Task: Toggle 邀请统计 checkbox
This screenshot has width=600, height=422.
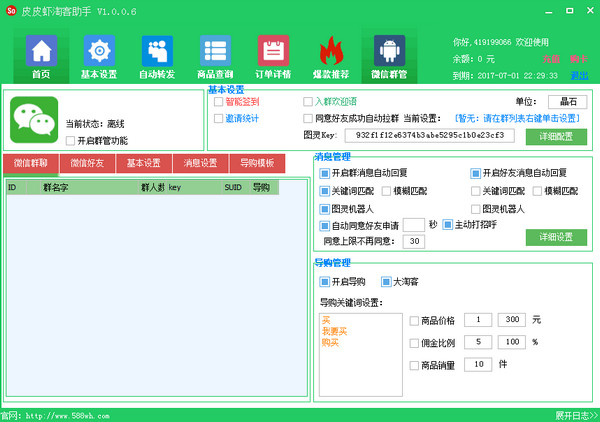Action: coord(218,119)
